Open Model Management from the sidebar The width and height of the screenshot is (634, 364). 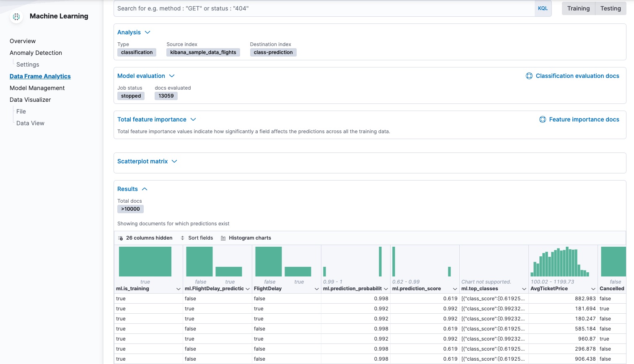click(x=37, y=88)
